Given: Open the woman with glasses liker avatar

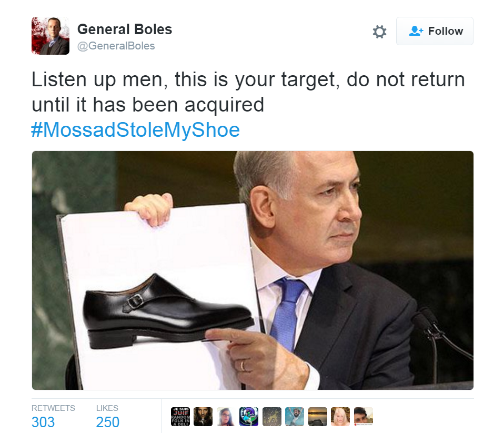Looking at the screenshot, I should pyautogui.click(x=226, y=417).
